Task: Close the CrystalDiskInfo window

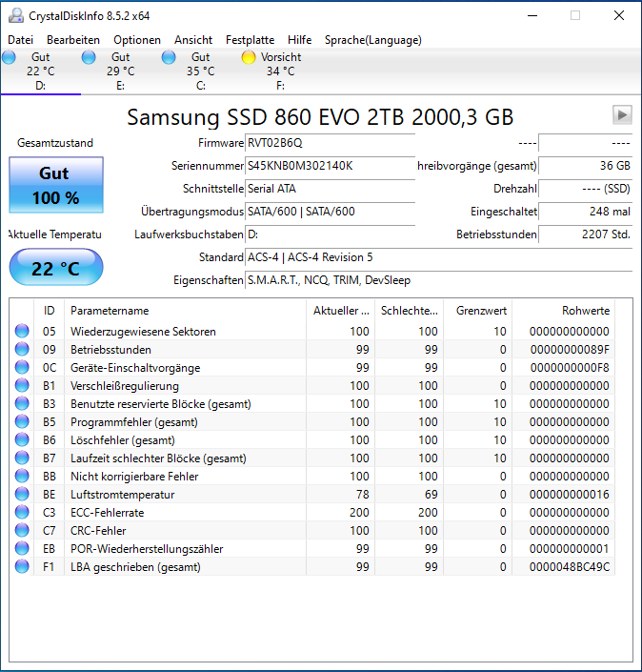Action: [619, 16]
